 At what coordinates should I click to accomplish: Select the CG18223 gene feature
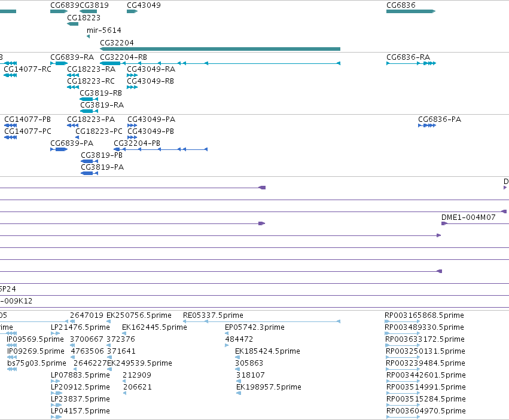[73, 24]
